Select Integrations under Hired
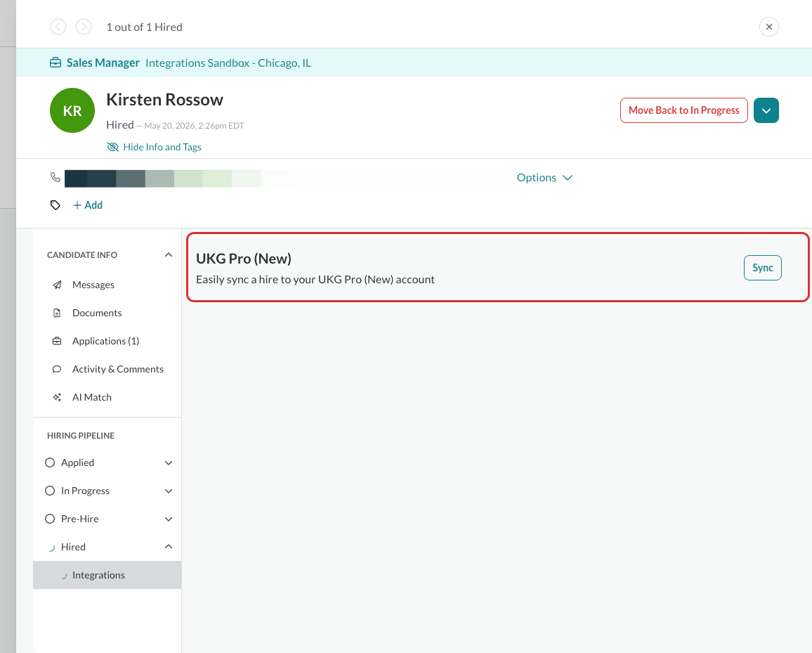 pyautogui.click(x=107, y=575)
